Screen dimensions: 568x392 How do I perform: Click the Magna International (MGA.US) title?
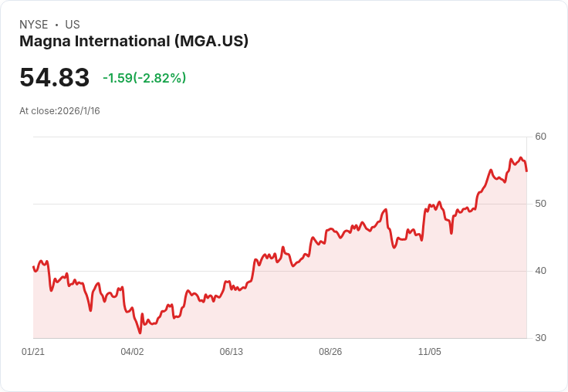pyautogui.click(x=134, y=42)
